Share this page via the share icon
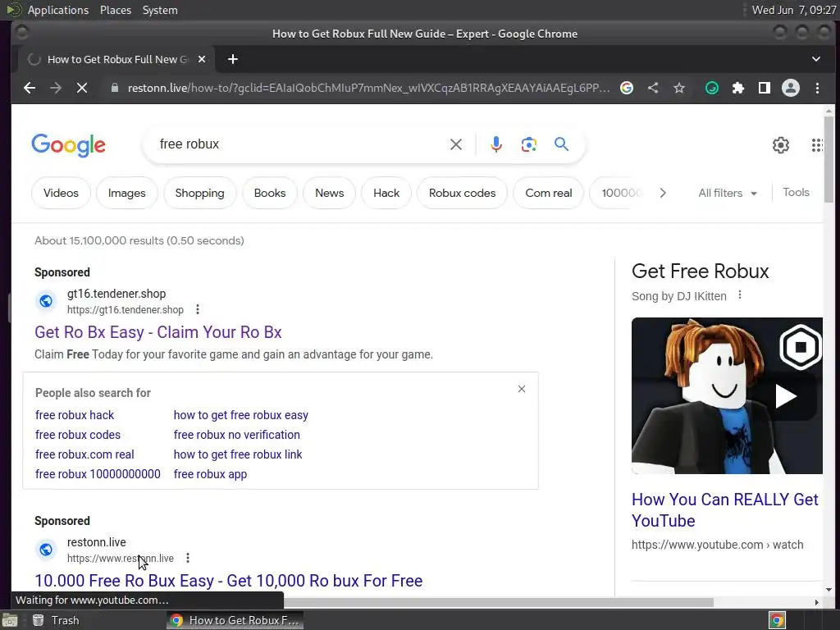Image resolution: width=840 pixels, height=630 pixels. pos(653,88)
